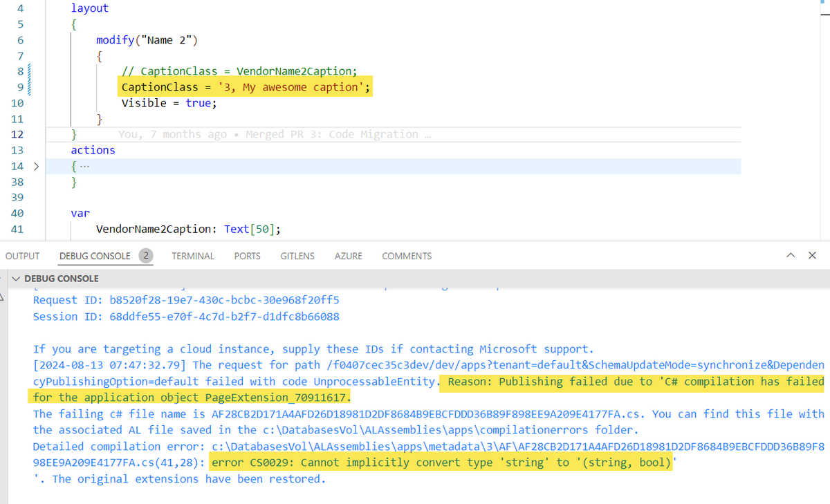Click the '3, My awesome caption' string
The width and height of the screenshot is (830, 504).
[x=291, y=87]
